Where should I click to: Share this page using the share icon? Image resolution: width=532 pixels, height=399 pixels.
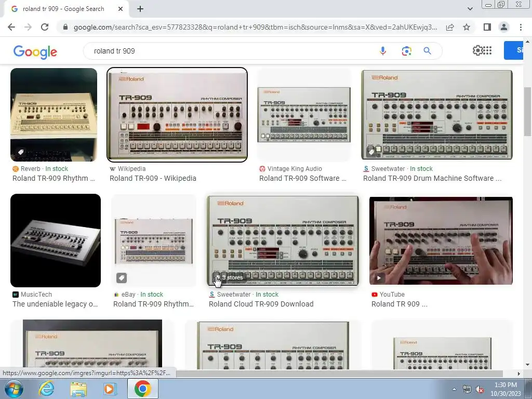click(450, 27)
